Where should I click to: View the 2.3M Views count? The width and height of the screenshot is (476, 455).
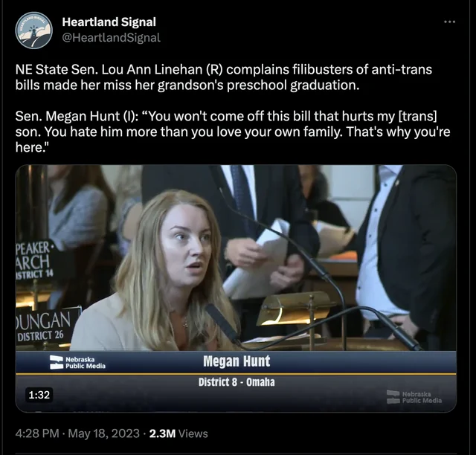pos(178,433)
